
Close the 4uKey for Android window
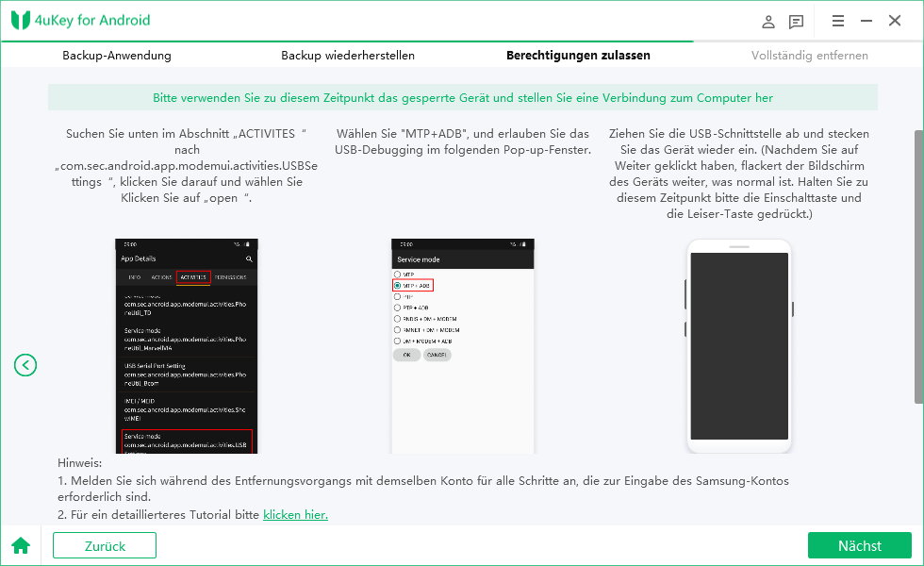895,21
